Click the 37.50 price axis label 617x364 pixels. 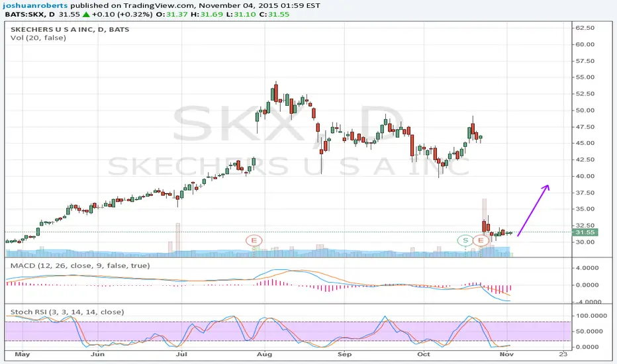(585, 193)
